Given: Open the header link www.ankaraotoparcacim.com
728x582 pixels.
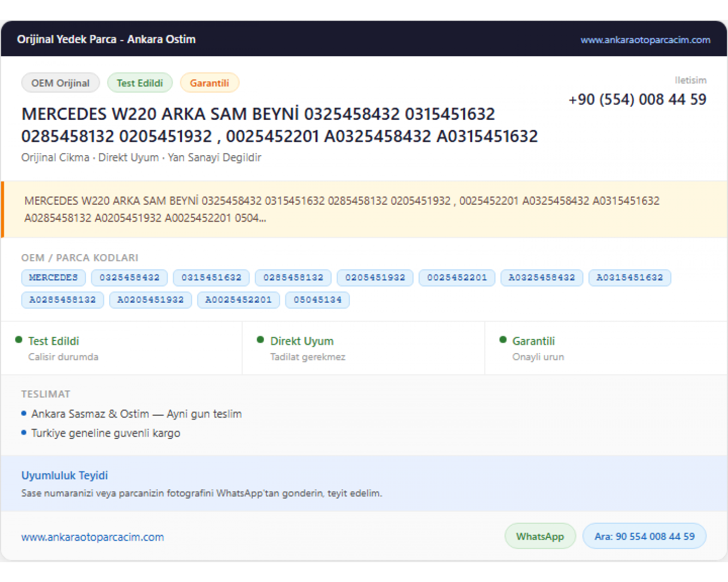Looking at the screenshot, I should [645, 40].
